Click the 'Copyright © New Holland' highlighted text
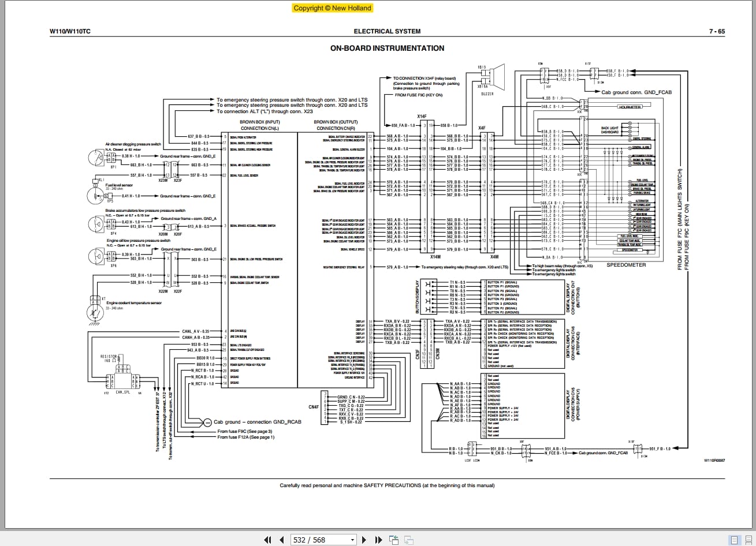Image resolution: width=756 pixels, height=546 pixels. pos(333,8)
